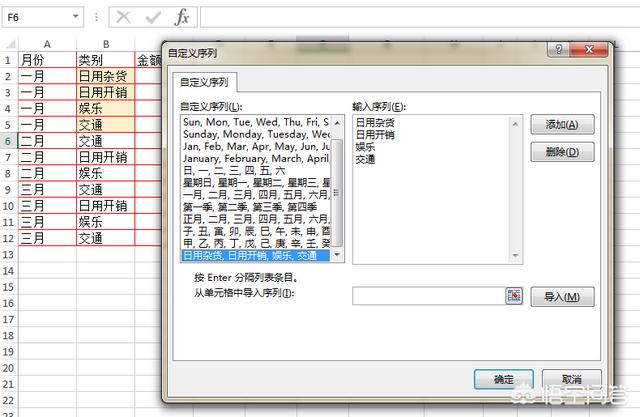Click cell B1 containing 类别
Screen dimensions: 640x417
(106, 60)
